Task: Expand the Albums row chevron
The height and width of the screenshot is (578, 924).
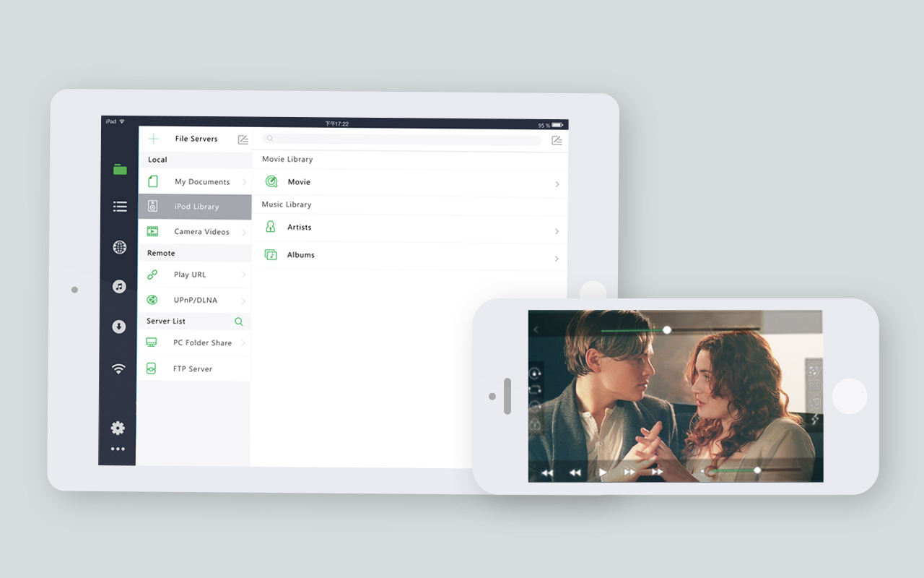Action: pyautogui.click(x=557, y=259)
